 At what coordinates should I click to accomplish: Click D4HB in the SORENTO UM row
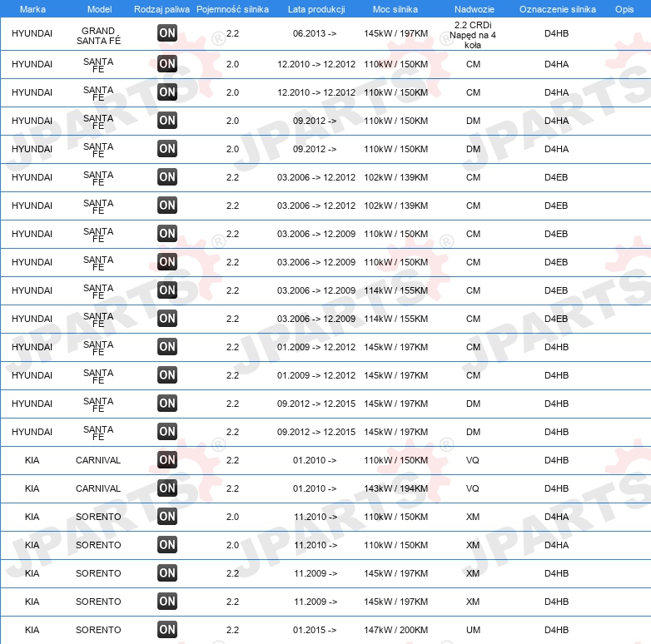pyautogui.click(x=556, y=630)
